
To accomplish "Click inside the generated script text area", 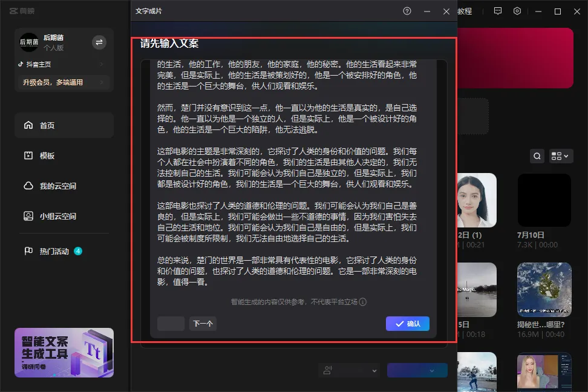I will [287, 172].
